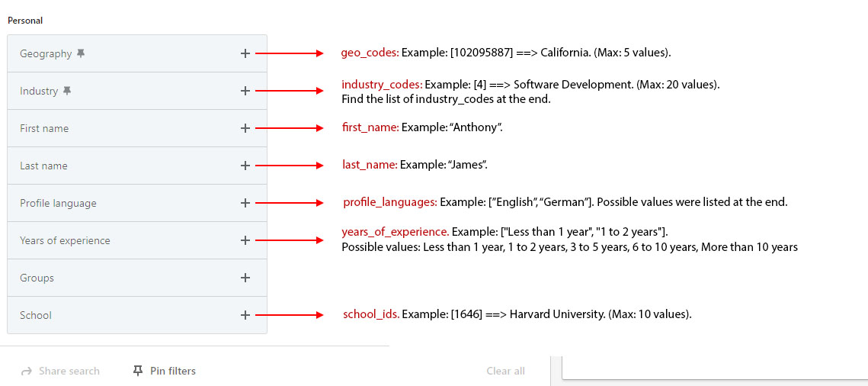Image resolution: width=868 pixels, height=386 pixels.
Task: Click the plus icon for Industry
Action: pos(245,91)
